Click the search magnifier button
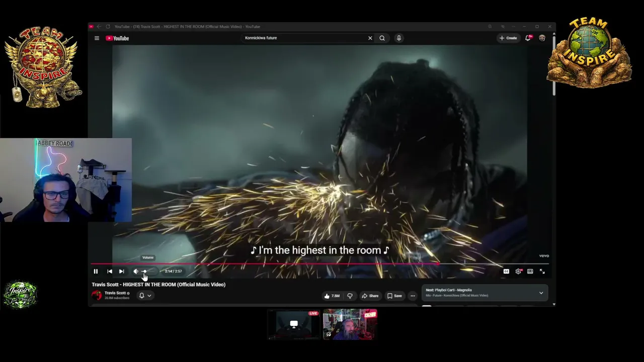The height and width of the screenshot is (362, 644). [x=382, y=38]
